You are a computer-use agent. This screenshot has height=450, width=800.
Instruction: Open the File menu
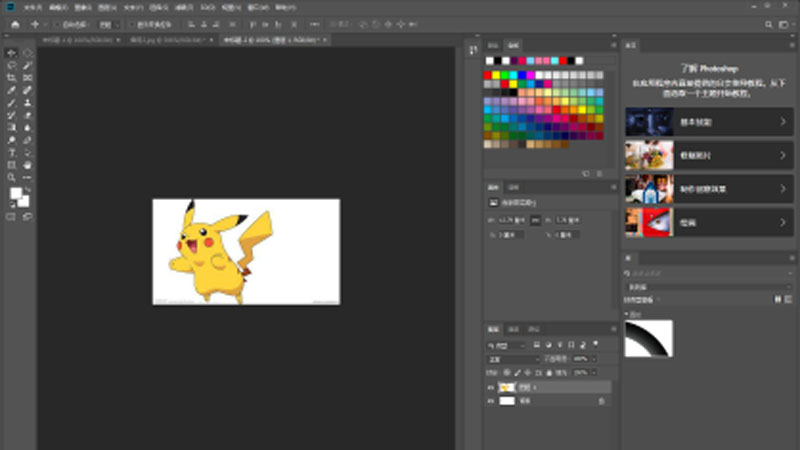[x=33, y=8]
